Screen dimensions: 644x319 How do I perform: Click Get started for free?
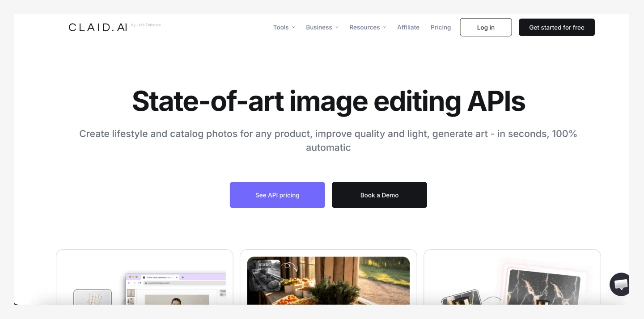point(557,27)
